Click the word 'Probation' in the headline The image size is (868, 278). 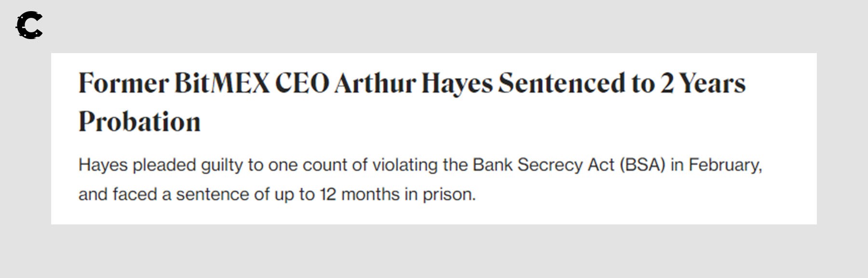point(139,122)
